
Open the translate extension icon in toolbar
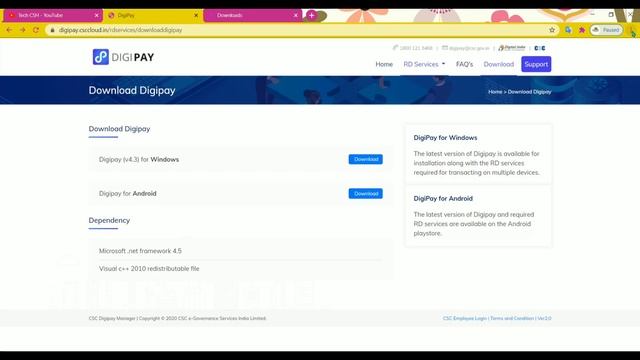[x=568, y=30]
